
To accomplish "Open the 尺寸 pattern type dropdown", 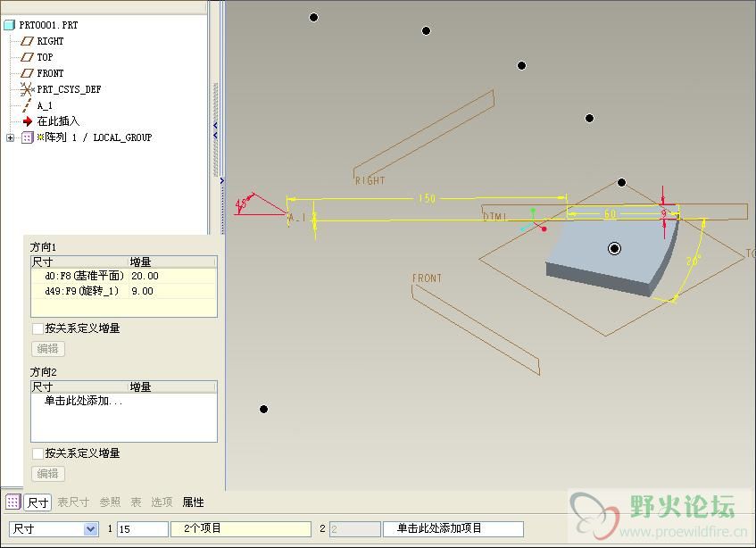I will click(90, 529).
